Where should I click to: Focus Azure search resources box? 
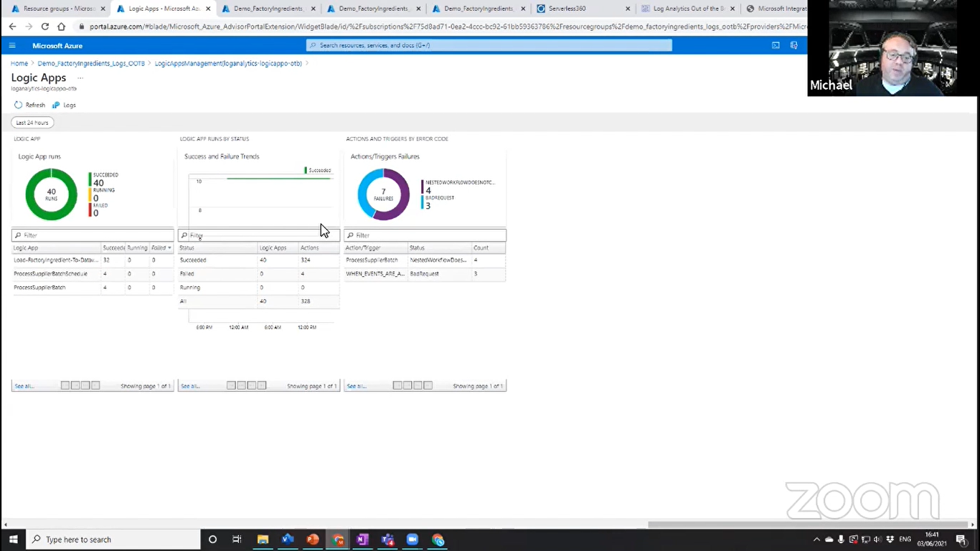489,45
